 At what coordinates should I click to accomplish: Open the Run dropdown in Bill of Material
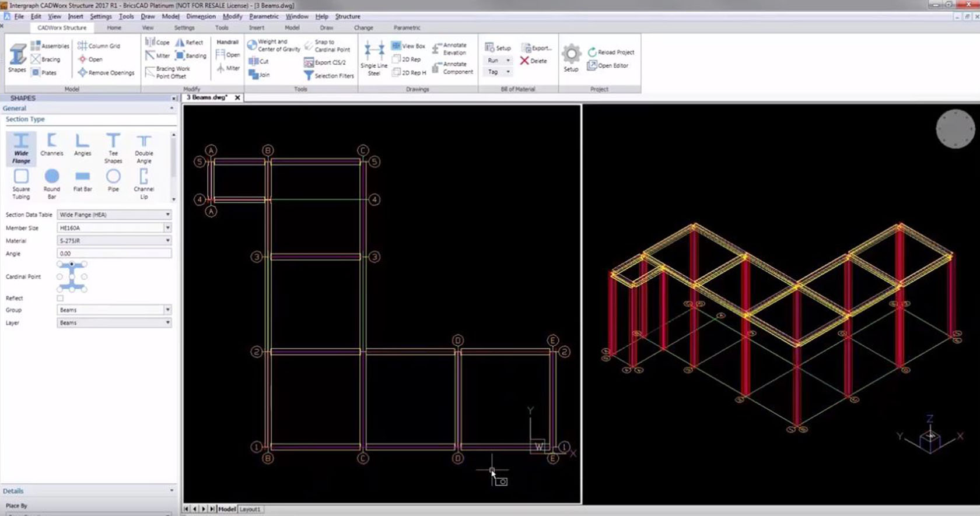pos(508,60)
